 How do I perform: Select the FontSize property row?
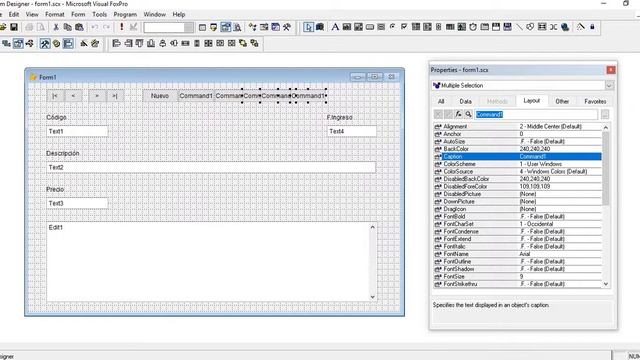click(517, 276)
